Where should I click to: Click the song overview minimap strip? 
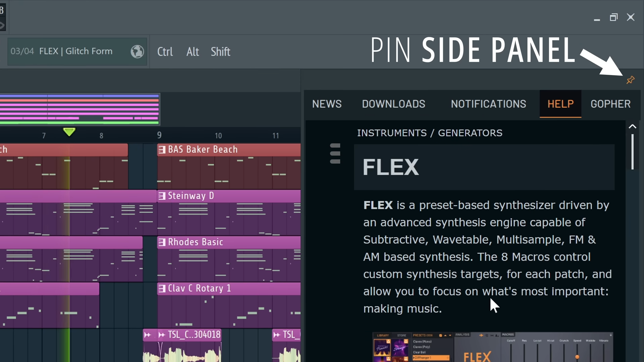pos(79,109)
